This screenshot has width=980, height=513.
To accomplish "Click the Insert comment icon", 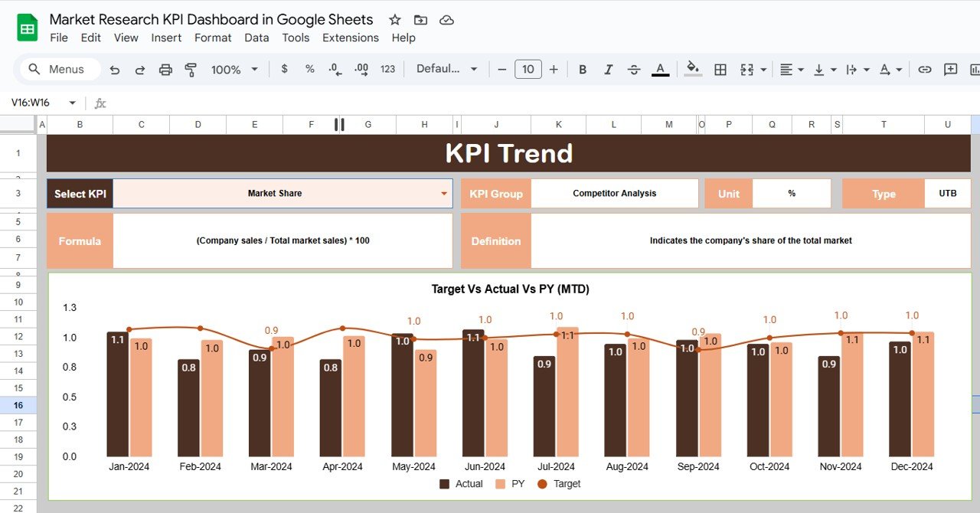I will coord(950,70).
